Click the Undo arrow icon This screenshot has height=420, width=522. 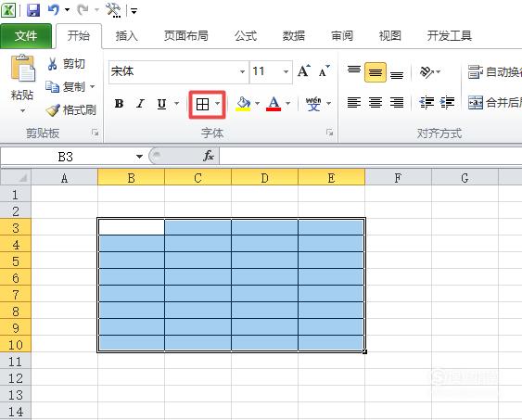[54, 10]
